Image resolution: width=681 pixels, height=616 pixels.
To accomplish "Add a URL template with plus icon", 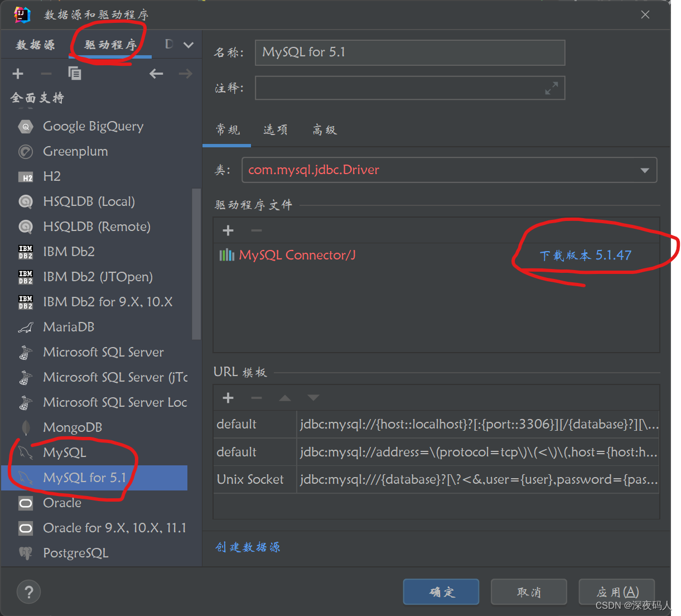I will pyautogui.click(x=228, y=398).
